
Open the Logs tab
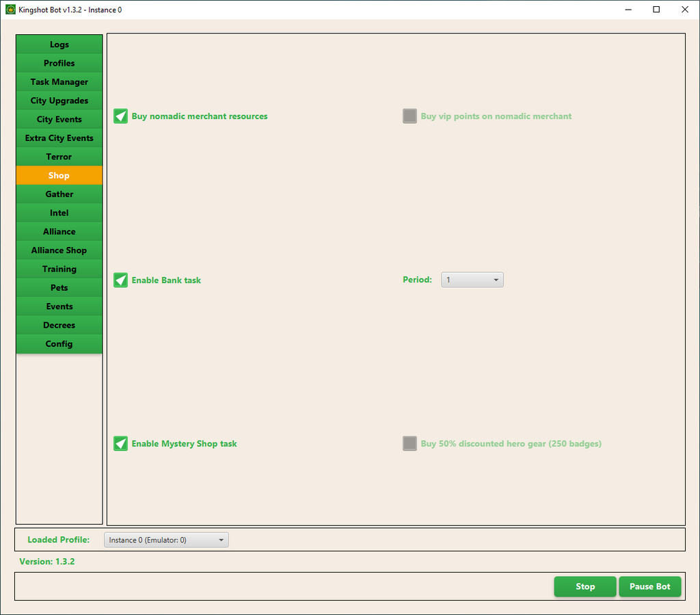point(59,44)
